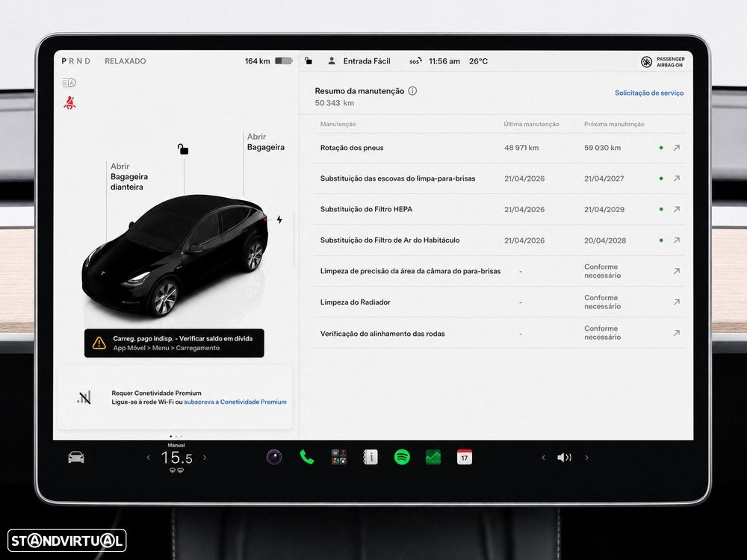Tap the speaker volume icon
Image resolution: width=747 pixels, height=560 pixels.
click(565, 458)
